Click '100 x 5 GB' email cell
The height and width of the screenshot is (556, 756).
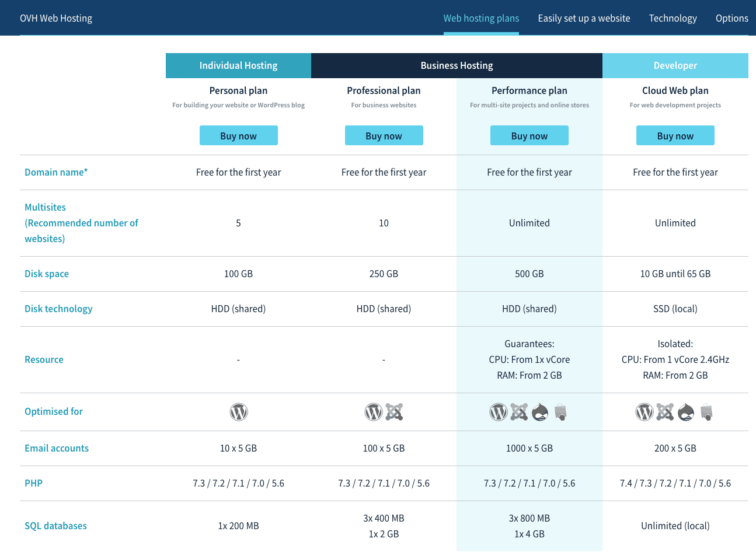coord(384,448)
